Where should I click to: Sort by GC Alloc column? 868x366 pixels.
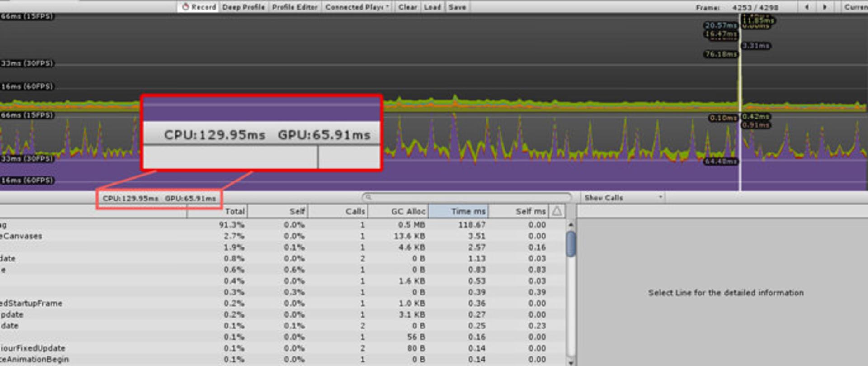coord(398,211)
